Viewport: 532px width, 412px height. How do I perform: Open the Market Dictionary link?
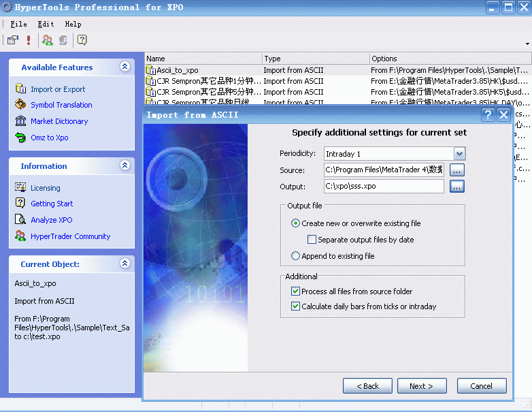click(x=59, y=121)
